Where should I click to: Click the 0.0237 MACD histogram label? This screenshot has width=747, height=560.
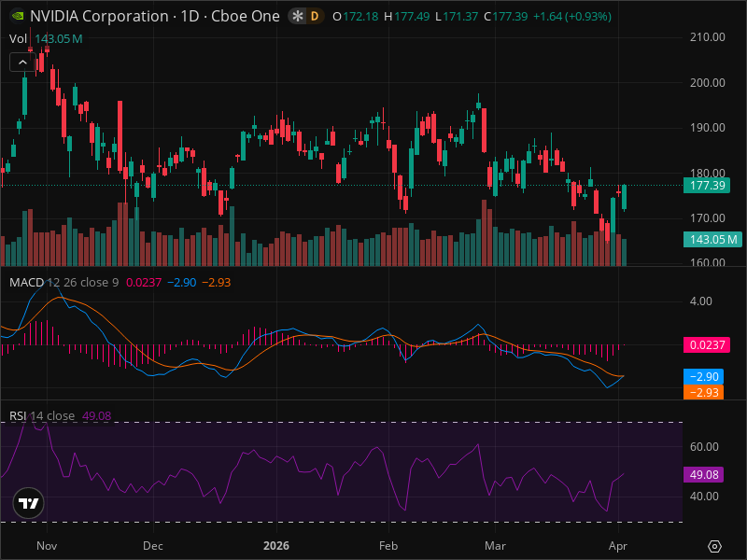(707, 344)
